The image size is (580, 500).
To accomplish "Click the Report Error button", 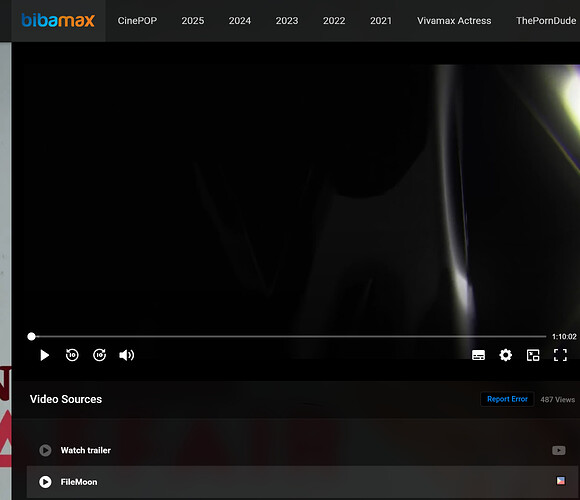I will pyautogui.click(x=507, y=399).
